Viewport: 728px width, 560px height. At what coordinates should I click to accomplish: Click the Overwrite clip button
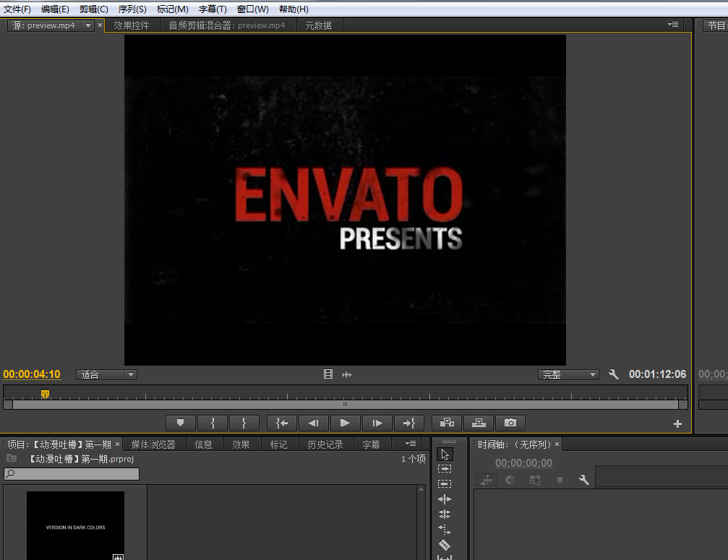479,423
